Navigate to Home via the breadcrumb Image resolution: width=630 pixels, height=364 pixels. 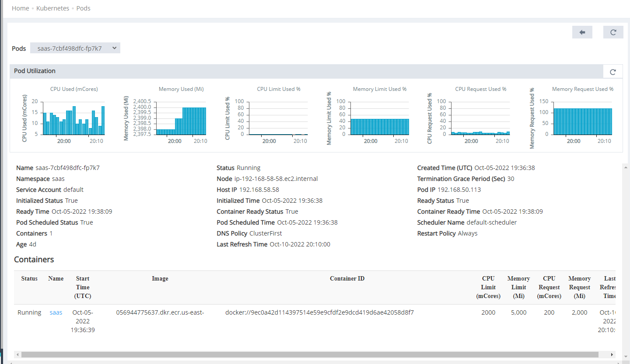20,8
